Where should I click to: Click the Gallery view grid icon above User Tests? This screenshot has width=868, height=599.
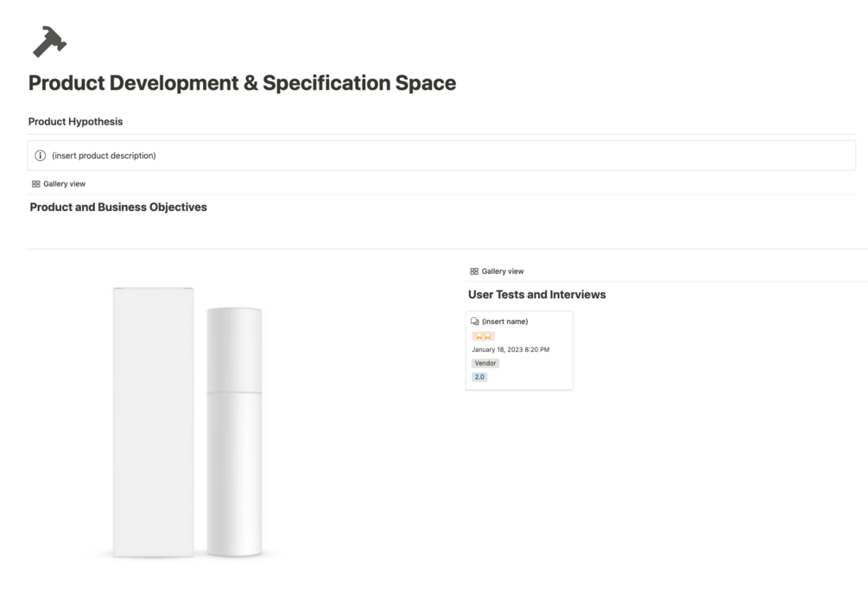click(472, 271)
